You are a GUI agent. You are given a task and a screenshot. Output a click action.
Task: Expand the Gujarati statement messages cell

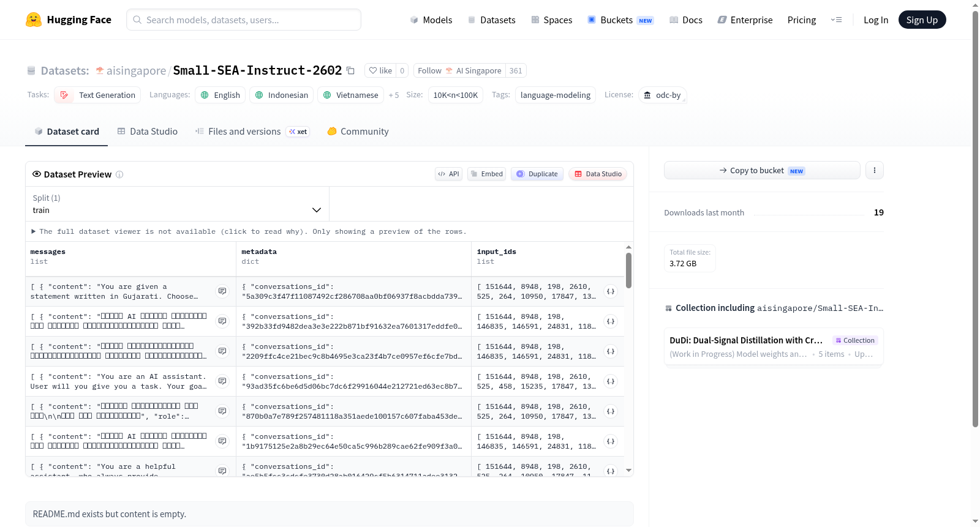[x=222, y=291]
